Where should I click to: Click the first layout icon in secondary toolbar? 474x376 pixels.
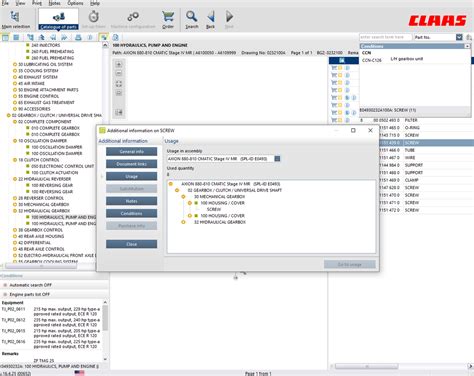point(5,37)
